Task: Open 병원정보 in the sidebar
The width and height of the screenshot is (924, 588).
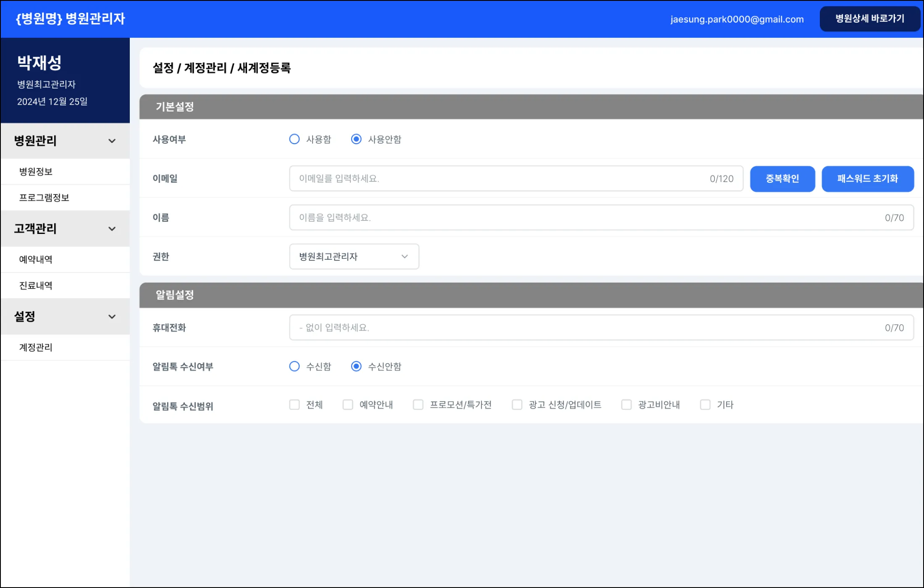Action: (36, 171)
